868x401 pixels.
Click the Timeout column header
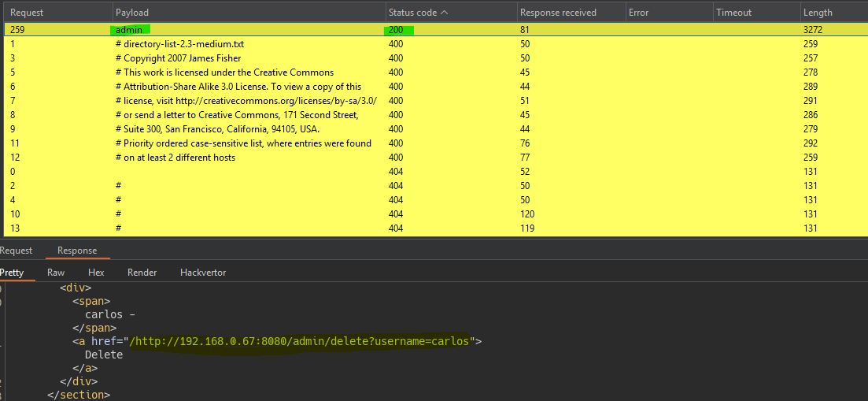pyautogui.click(x=733, y=13)
